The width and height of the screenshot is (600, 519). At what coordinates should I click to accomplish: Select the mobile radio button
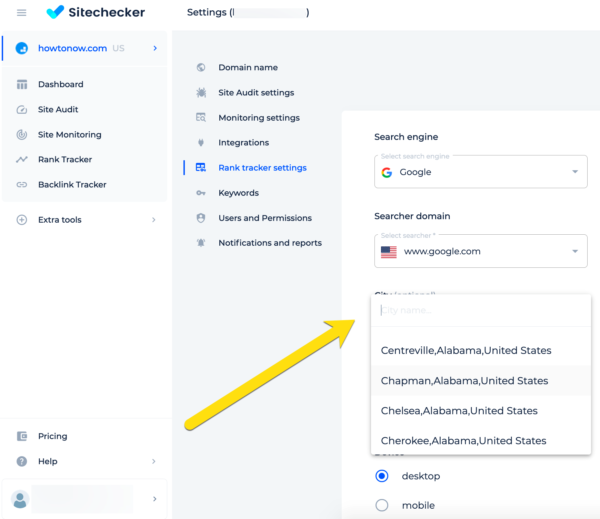382,505
